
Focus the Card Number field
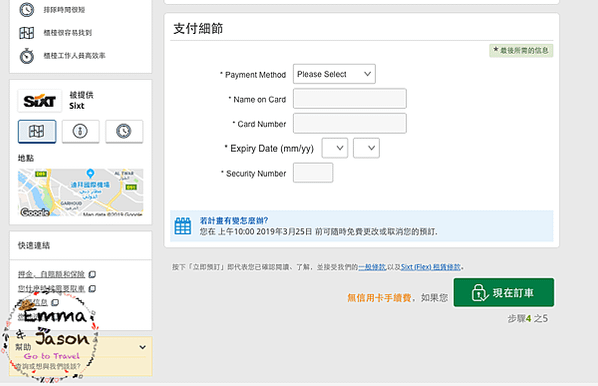350,123
